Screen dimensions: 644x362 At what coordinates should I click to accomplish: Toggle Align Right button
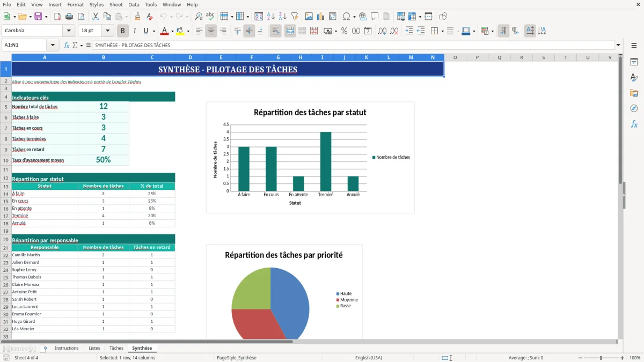tap(223, 31)
